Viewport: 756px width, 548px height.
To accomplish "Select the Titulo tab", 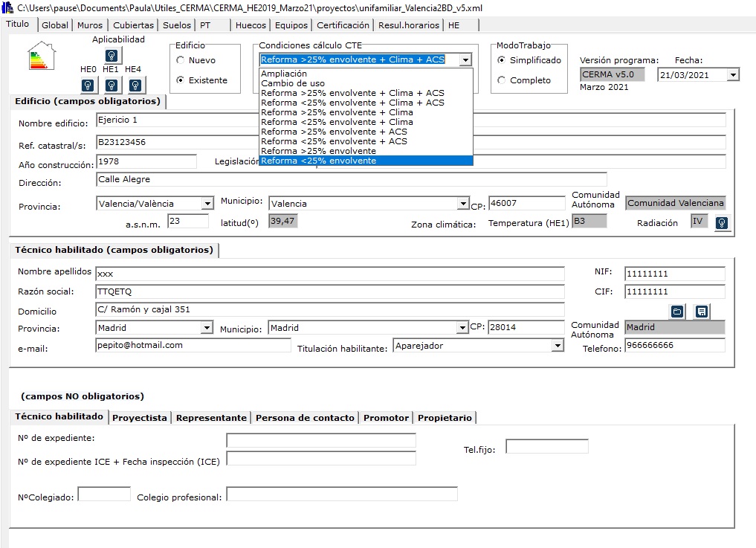I will pyautogui.click(x=18, y=24).
